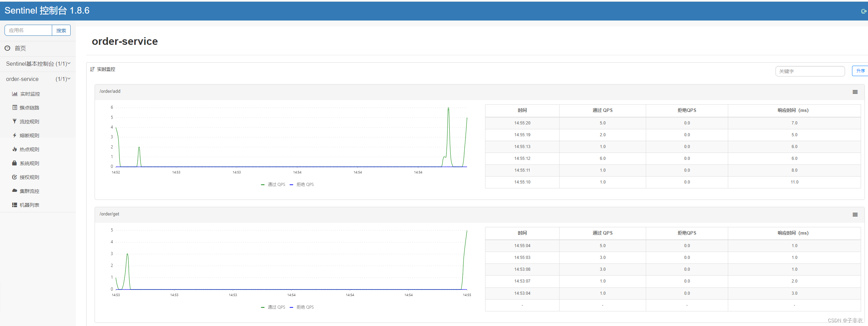This screenshot has width=868, height=326.
Task: Click the /order/add panel title
Action: click(x=110, y=91)
